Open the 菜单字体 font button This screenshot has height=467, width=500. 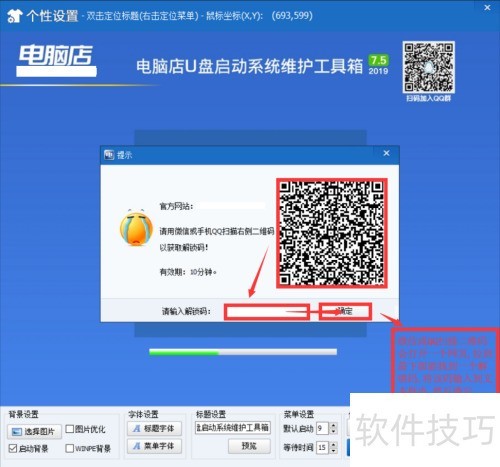tap(154, 446)
